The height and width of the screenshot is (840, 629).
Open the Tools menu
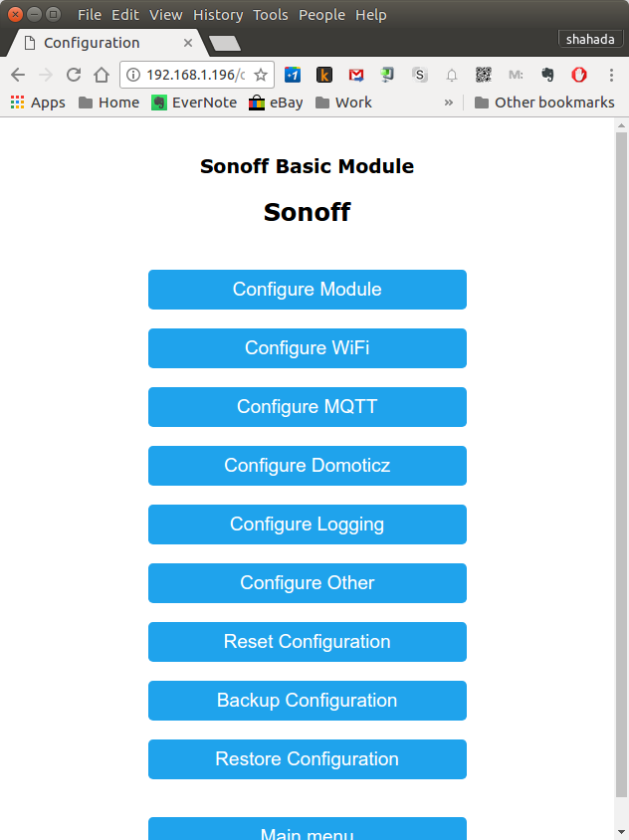click(270, 15)
